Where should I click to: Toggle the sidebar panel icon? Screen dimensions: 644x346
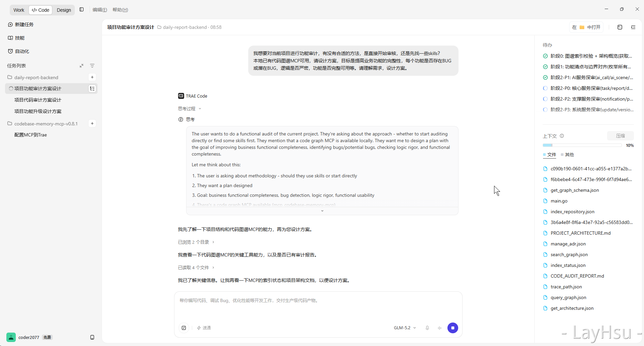click(82, 10)
